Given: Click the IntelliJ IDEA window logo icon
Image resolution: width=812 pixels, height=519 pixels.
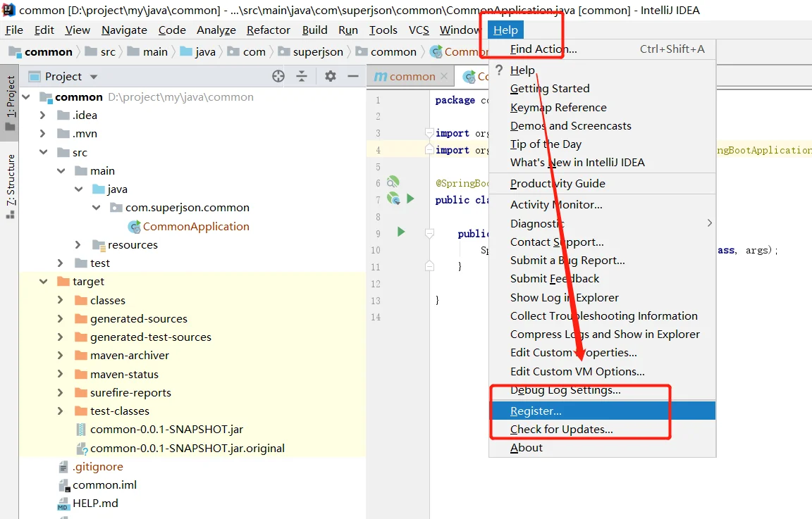Looking at the screenshot, I should point(8,9).
